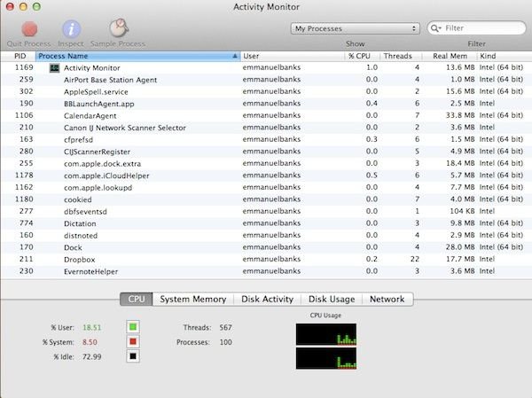Click inside the Filter search field
This screenshot has width=532, height=398.
tap(476, 28)
